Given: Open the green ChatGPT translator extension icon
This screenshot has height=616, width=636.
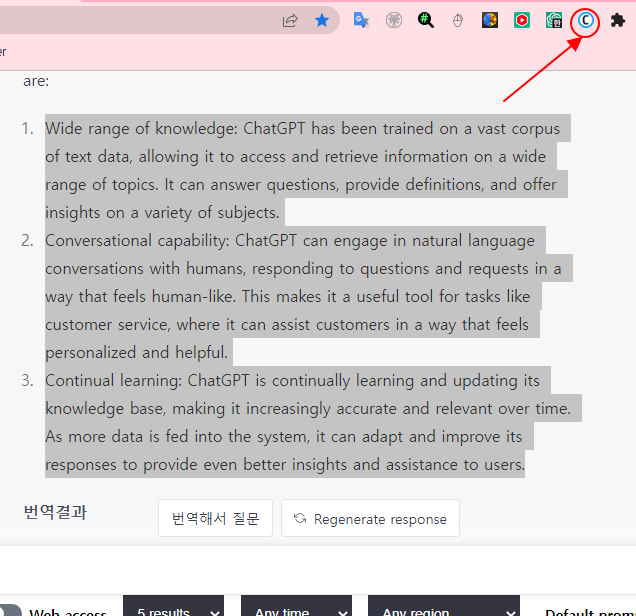Looking at the screenshot, I should 554,20.
